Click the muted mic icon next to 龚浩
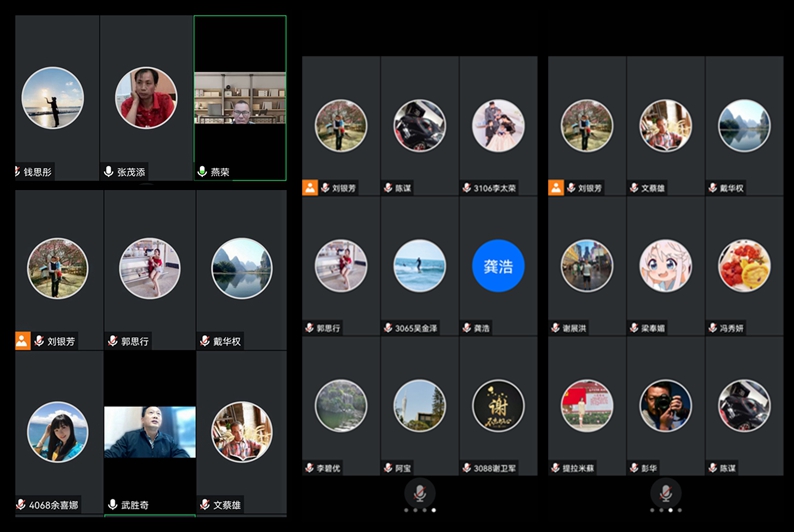Screen dimensions: 794x532 tap(466, 328)
